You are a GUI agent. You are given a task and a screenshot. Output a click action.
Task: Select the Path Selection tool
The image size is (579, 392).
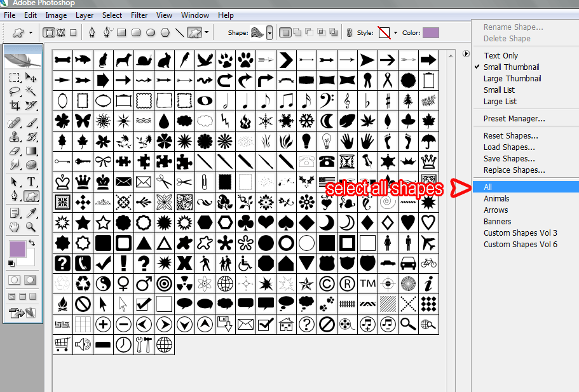[15, 182]
